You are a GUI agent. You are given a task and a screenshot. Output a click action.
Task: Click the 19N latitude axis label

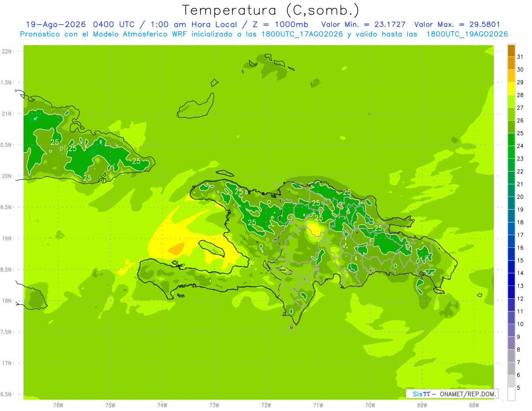pos(6,239)
